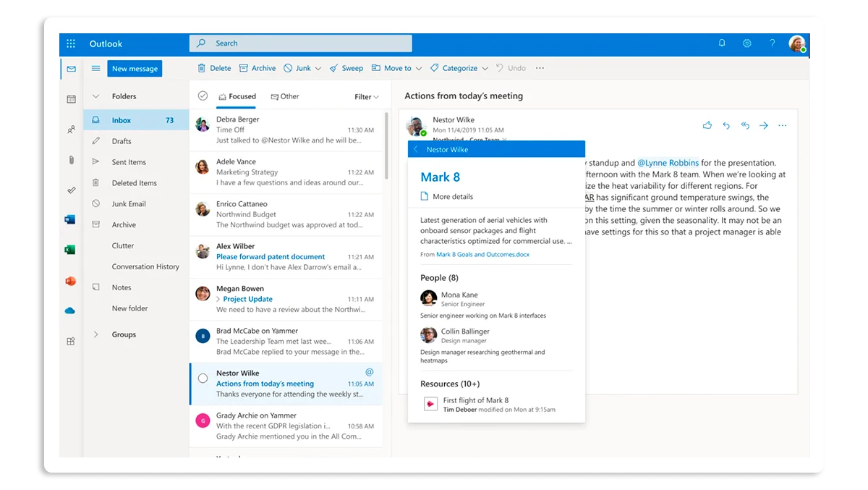Click the Undo toolbar button
This screenshot has height=490, width=868.
point(511,68)
